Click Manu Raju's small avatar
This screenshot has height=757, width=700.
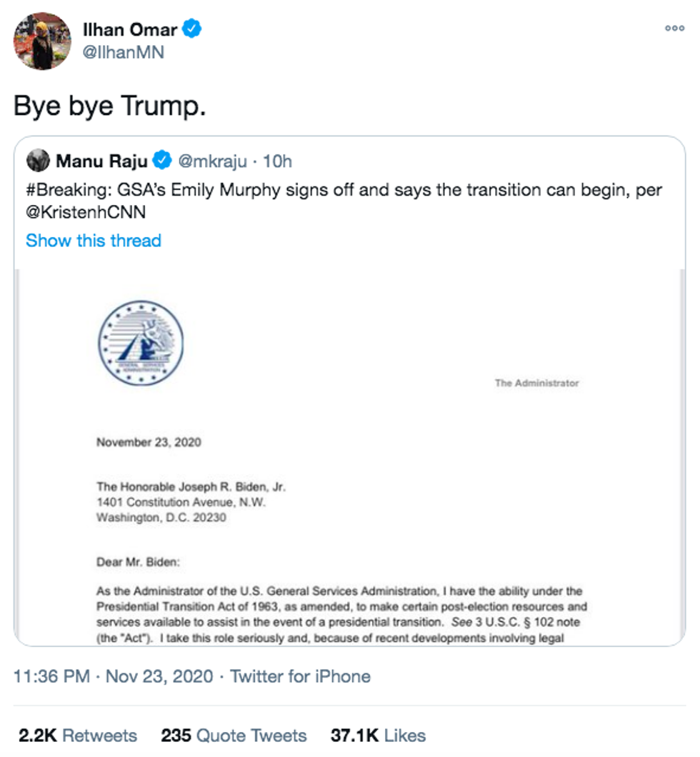click(38, 161)
